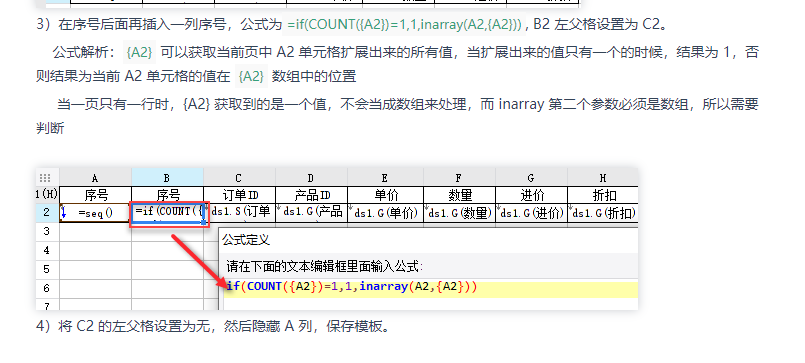Select the =if(COUNT({ formula cell

pos(168,213)
